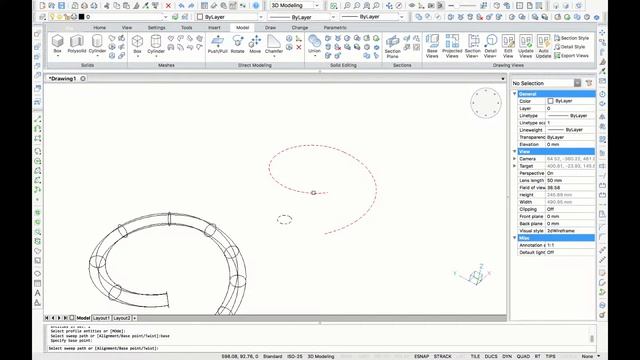Toggle TILE in status bar
This screenshot has height=360, width=640.
[x=475, y=356]
